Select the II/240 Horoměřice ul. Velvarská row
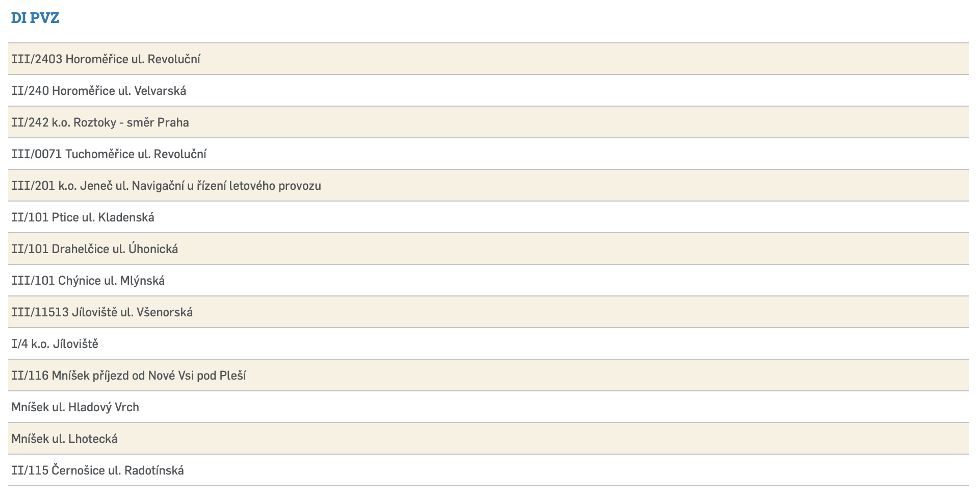 pos(99,91)
